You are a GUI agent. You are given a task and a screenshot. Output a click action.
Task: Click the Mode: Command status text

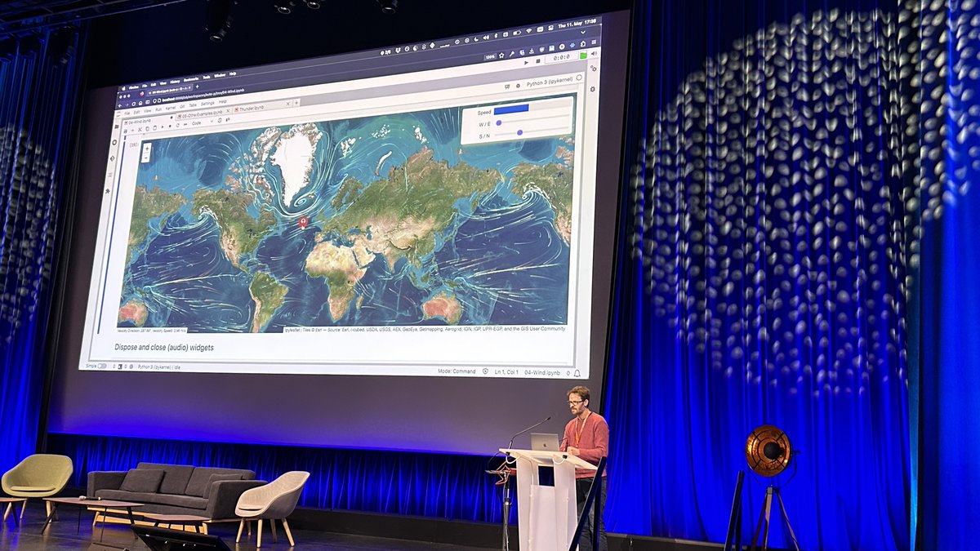pyautogui.click(x=457, y=371)
